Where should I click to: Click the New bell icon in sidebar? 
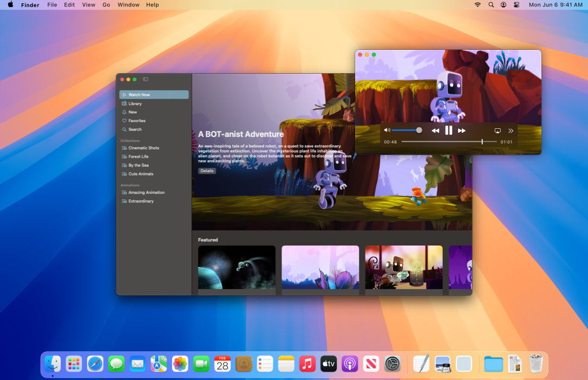[x=125, y=112]
